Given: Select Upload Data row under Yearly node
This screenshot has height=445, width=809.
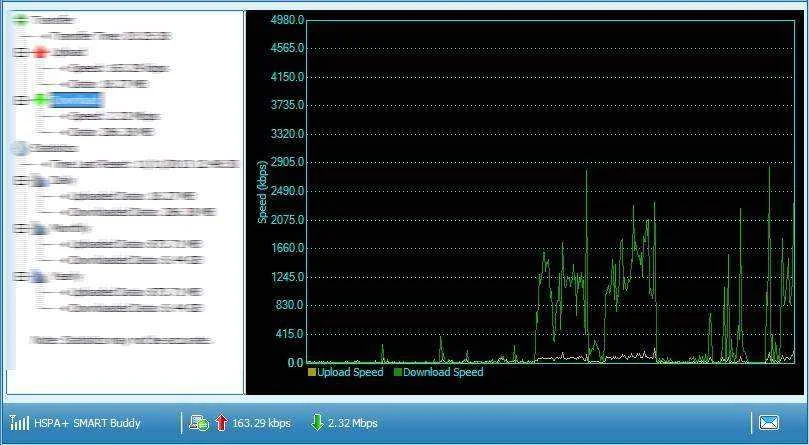Looking at the screenshot, I should [134, 292].
